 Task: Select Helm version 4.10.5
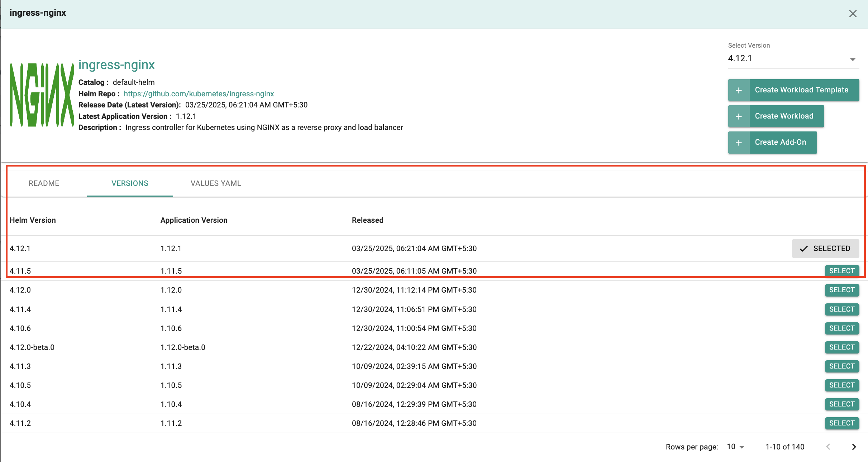coord(842,385)
